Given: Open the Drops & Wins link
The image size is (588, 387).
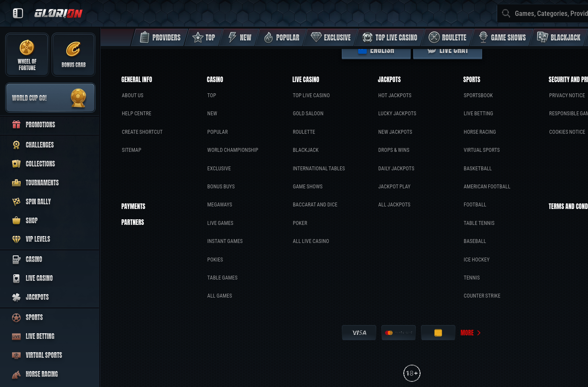Looking at the screenshot, I should [x=394, y=150].
